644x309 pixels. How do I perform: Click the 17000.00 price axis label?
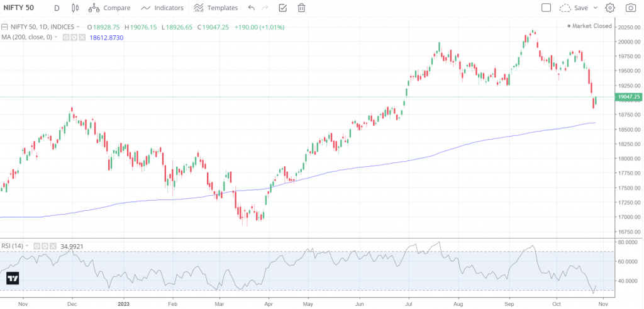click(628, 217)
